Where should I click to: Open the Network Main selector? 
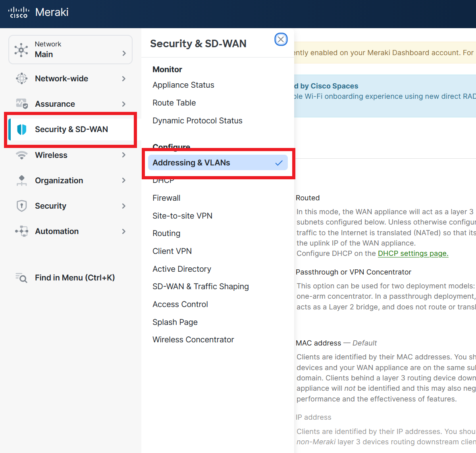(70, 50)
